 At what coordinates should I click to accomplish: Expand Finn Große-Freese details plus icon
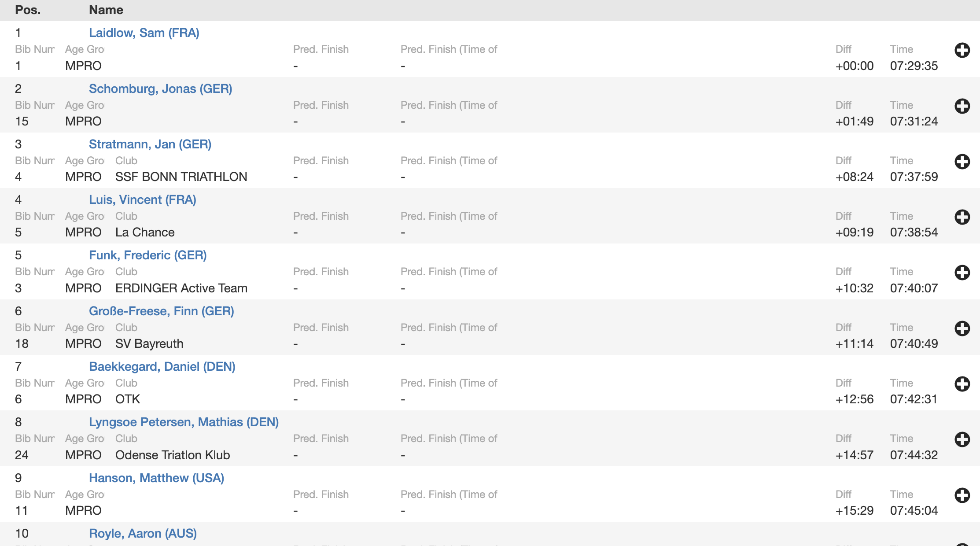click(x=962, y=328)
